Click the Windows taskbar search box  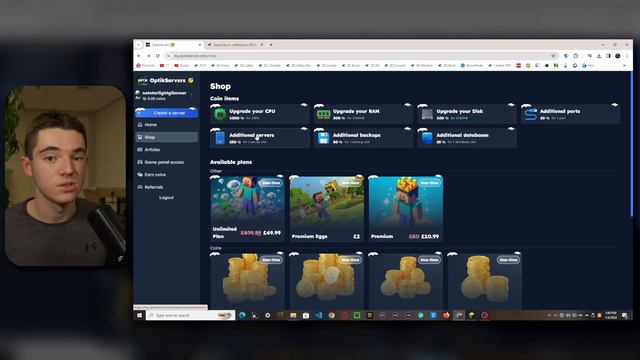click(x=190, y=315)
